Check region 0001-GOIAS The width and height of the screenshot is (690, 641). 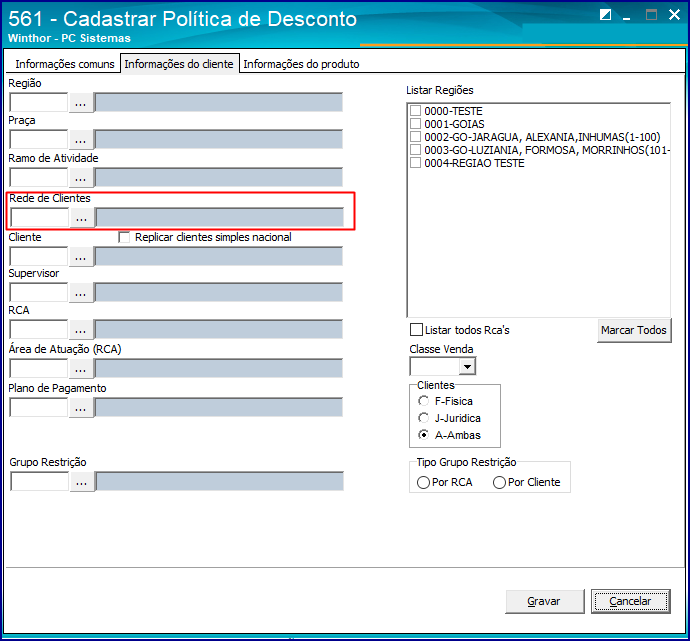415,123
